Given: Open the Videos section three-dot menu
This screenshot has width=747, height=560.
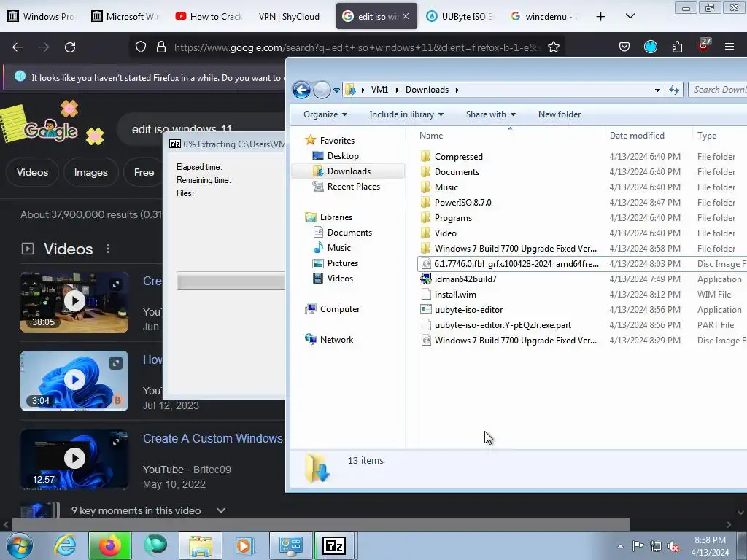Looking at the screenshot, I should tap(108, 249).
